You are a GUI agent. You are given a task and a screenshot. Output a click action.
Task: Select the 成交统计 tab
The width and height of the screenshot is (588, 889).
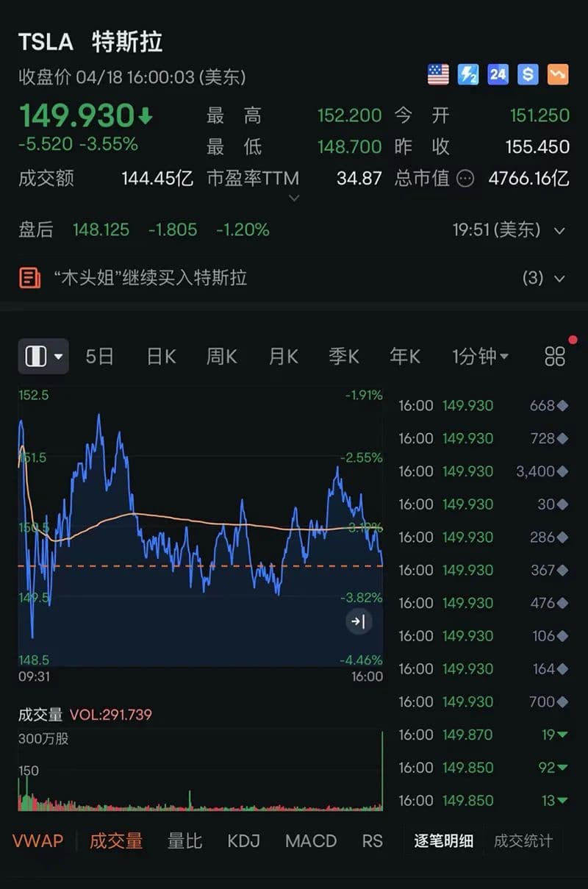click(523, 841)
